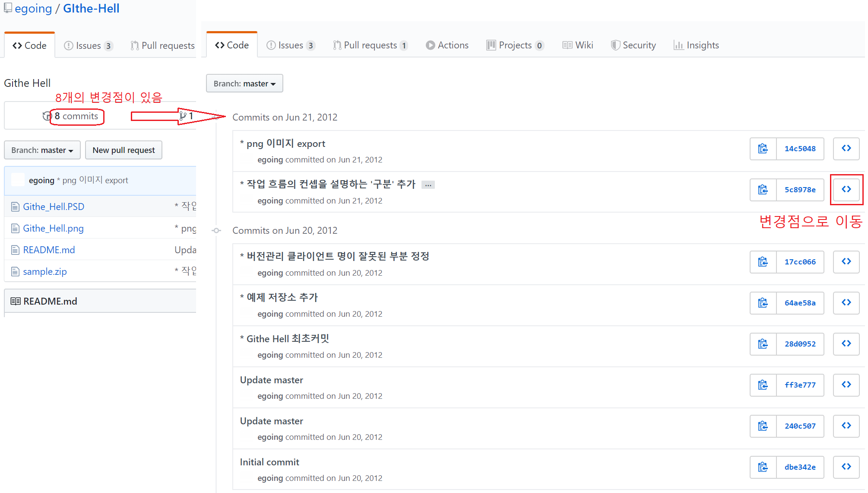Image resolution: width=868 pixels, height=493 pixels.
Task: Open the Wiki tab
Action: click(578, 45)
